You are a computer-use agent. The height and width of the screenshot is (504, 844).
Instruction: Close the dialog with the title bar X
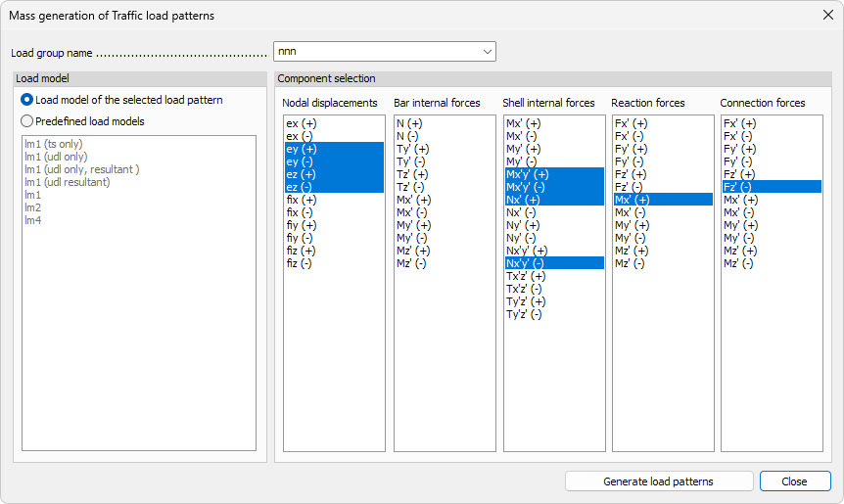[827, 16]
